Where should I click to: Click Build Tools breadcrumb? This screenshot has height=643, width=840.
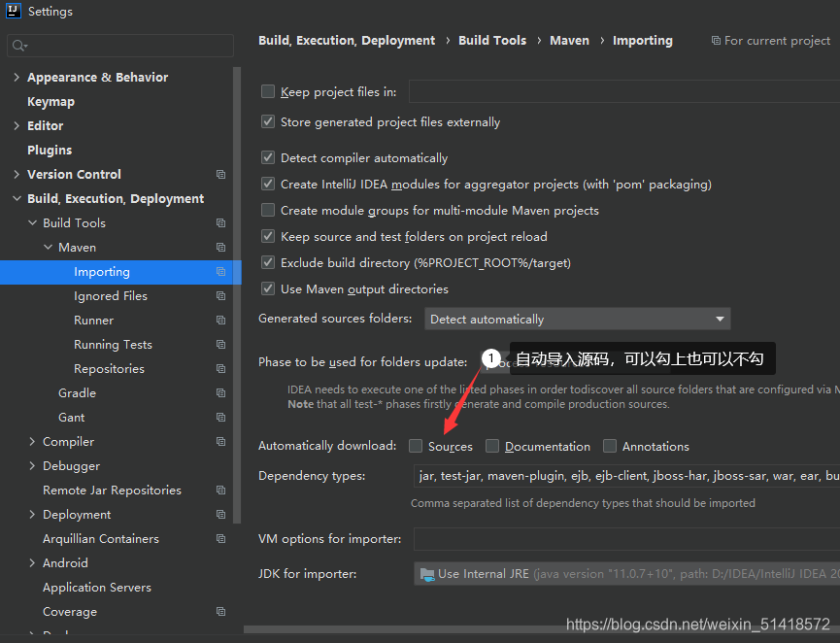tap(492, 40)
